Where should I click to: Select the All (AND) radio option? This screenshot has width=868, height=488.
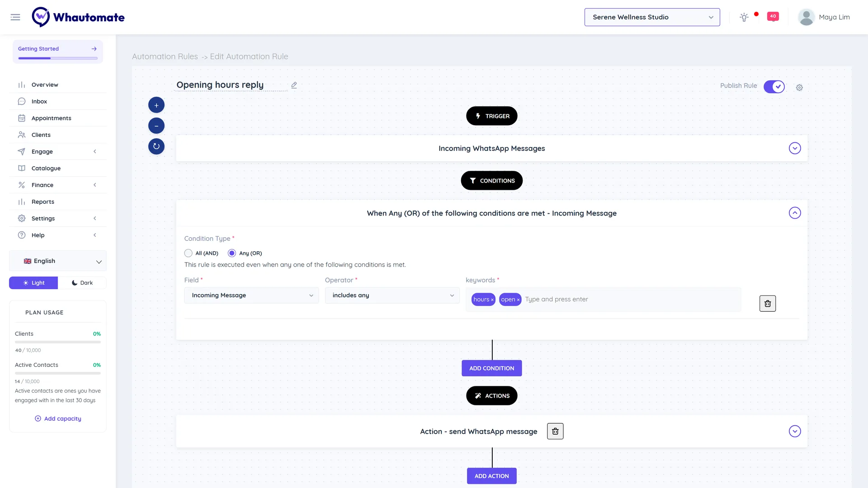tap(189, 253)
